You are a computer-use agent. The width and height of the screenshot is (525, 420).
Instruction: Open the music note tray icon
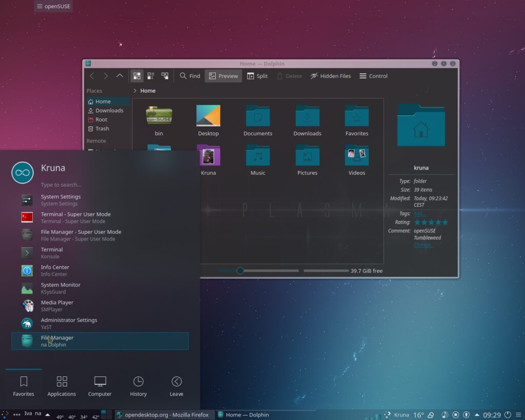[x=445, y=415]
